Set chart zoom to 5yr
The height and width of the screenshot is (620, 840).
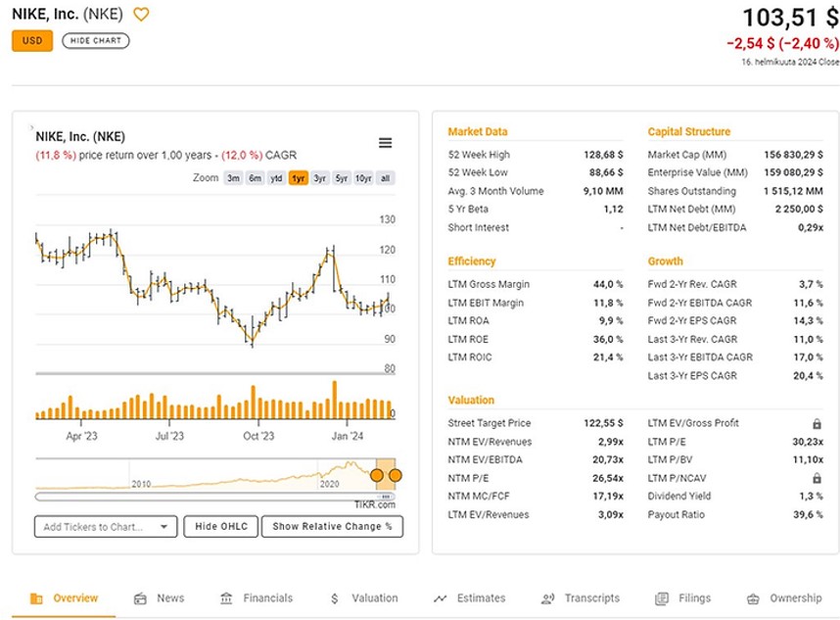pyautogui.click(x=342, y=178)
